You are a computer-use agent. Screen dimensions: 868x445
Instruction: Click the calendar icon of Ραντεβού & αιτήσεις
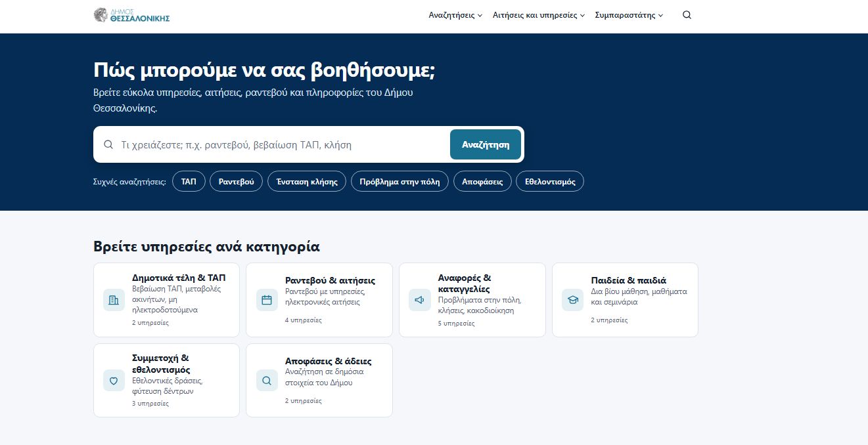(x=267, y=300)
